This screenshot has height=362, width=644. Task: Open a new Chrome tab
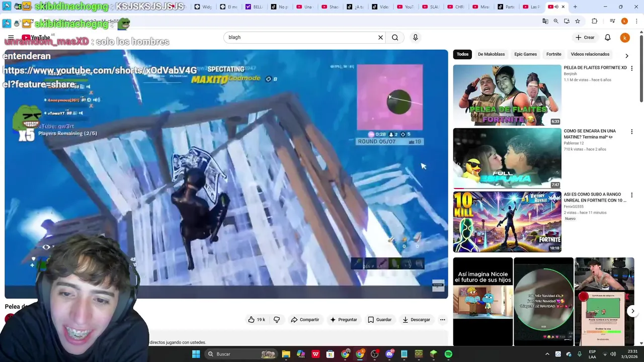coord(575,7)
